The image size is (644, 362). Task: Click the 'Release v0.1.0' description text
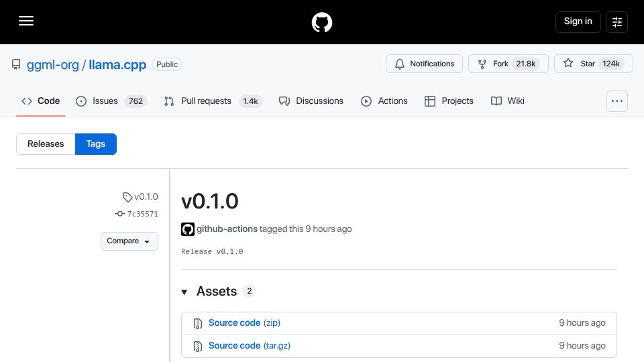click(x=212, y=251)
